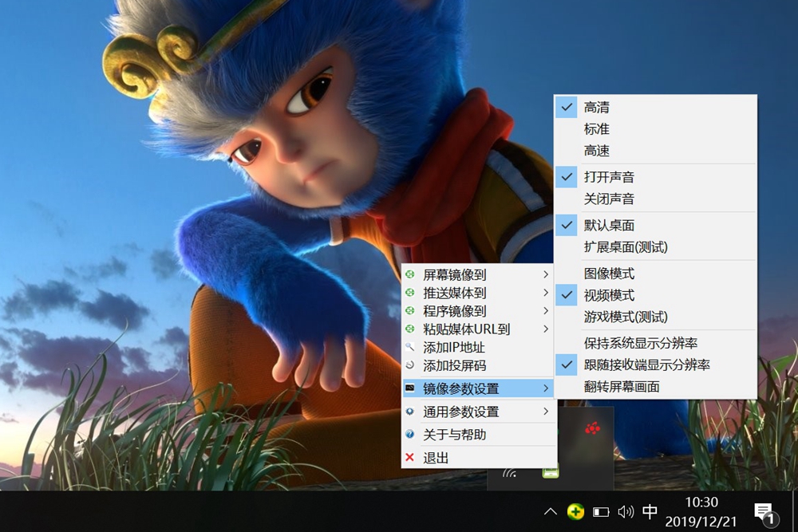The height and width of the screenshot is (532, 798).
Task: Click the wireless icon in tray overflow popup
Action: pyautogui.click(x=509, y=474)
